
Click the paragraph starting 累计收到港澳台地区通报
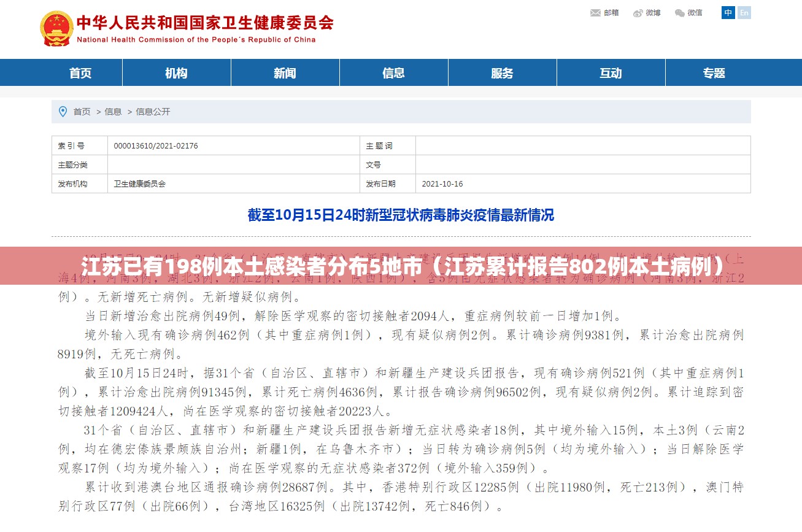(401, 497)
